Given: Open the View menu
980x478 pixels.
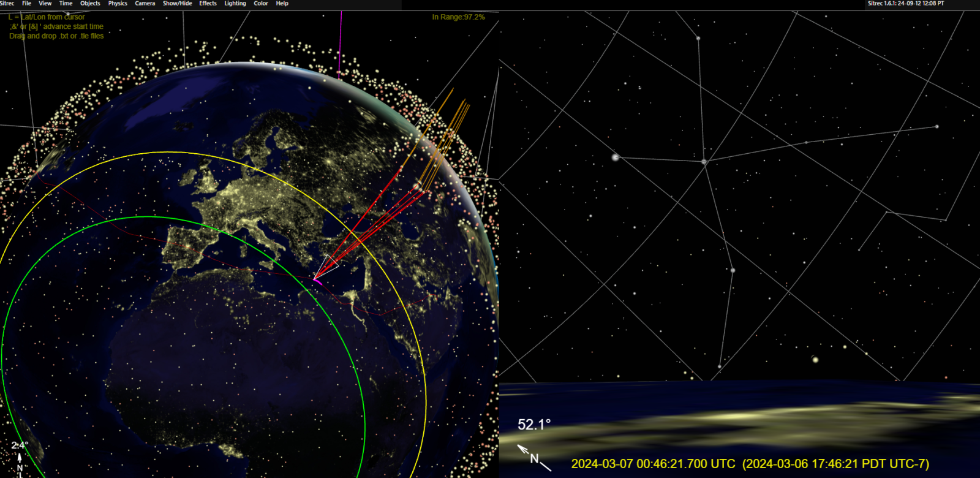Looking at the screenshot, I should point(45,4).
